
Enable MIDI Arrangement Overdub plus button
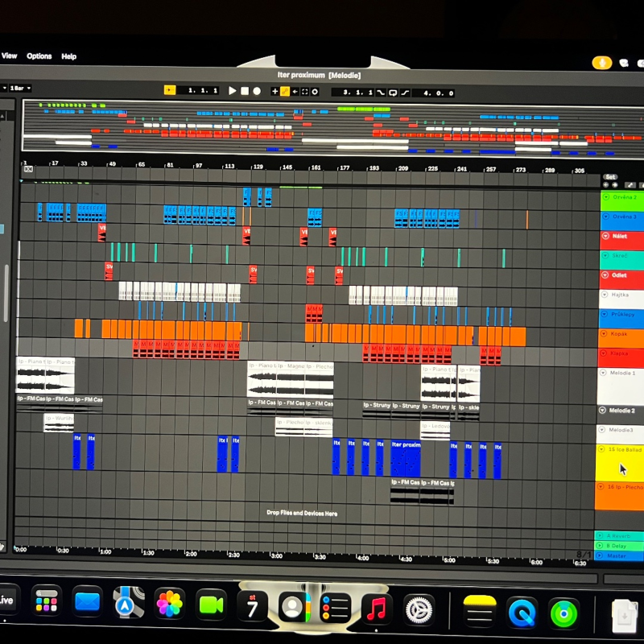pos(275,91)
